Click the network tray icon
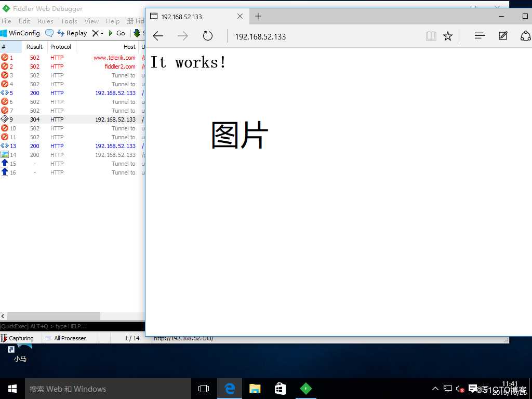Screen dimensions: 532x399 coord(448,389)
